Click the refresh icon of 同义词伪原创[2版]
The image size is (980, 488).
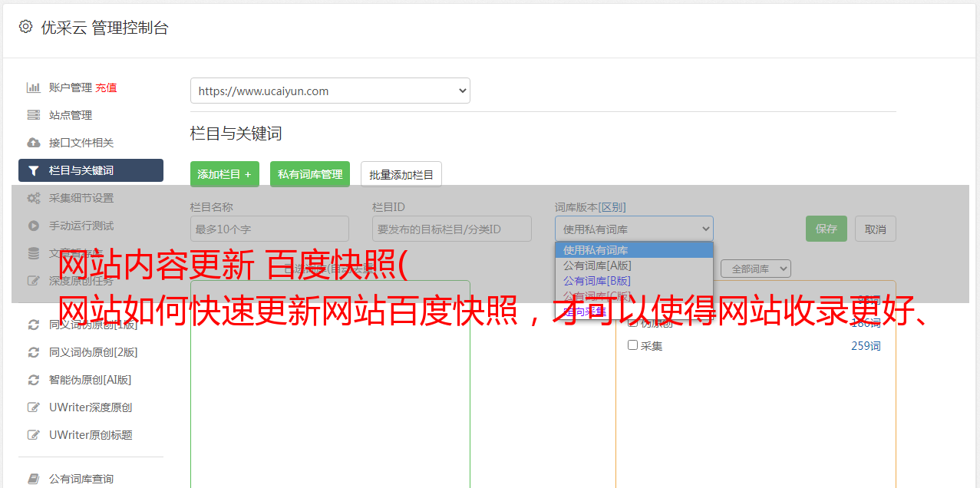click(x=33, y=352)
